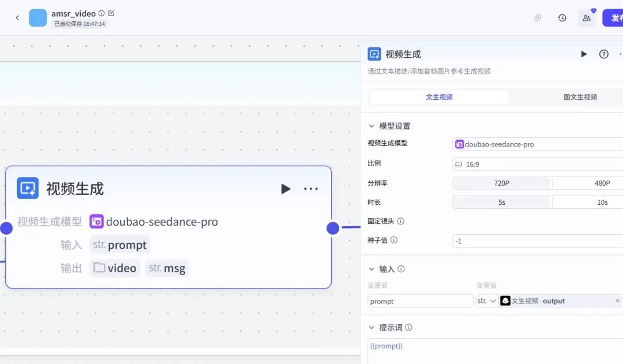Click the seed value field with -1
Screen dimensions: 623x364
(x=538, y=241)
